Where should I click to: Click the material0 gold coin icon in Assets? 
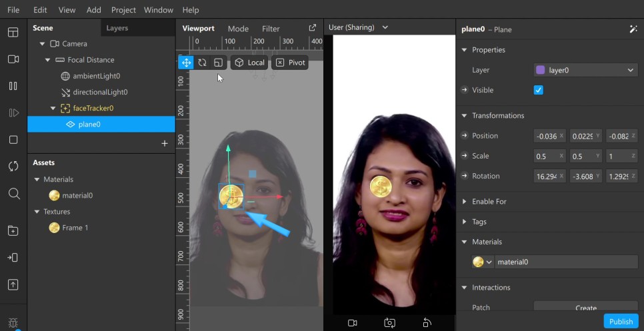click(x=54, y=196)
